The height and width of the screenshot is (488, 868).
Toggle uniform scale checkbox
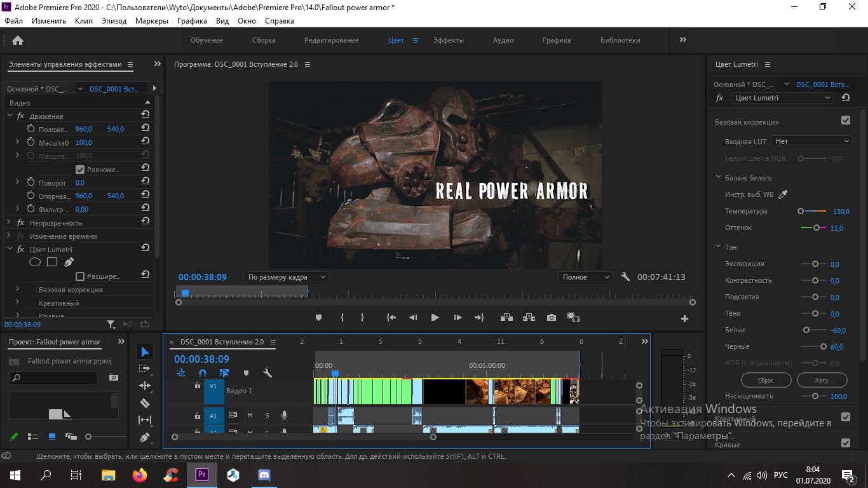80,170
